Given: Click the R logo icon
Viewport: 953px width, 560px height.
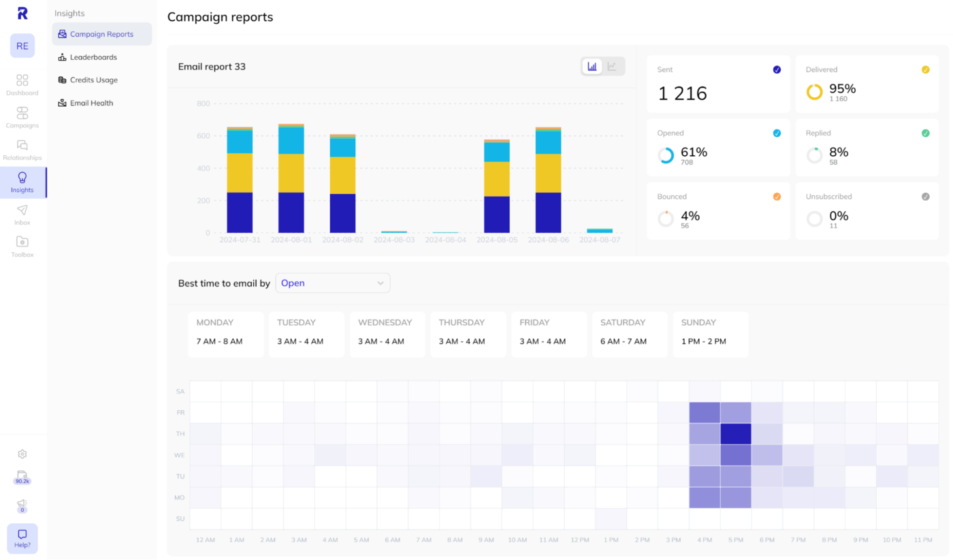Looking at the screenshot, I should pos(22,13).
